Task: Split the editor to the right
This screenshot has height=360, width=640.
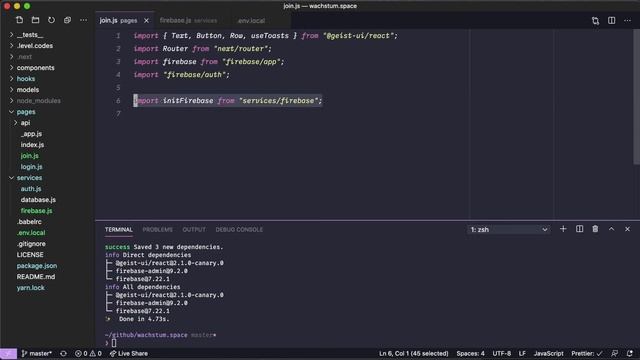Action: point(611,20)
